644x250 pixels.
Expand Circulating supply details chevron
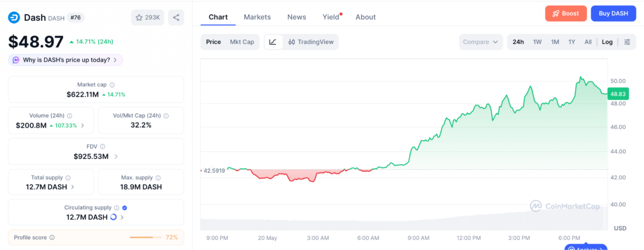point(122,218)
